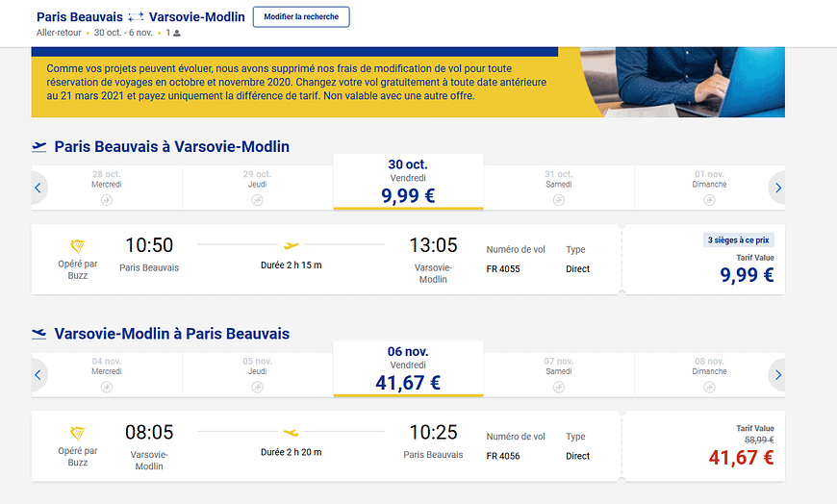837x504 pixels.
Task: Click the Modifier la recherche button
Action: coord(301,17)
